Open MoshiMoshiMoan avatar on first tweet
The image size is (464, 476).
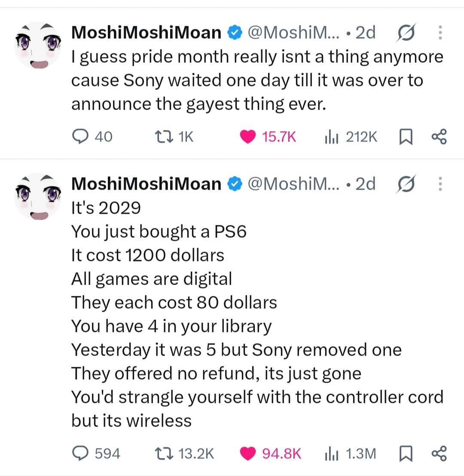[x=38, y=45]
